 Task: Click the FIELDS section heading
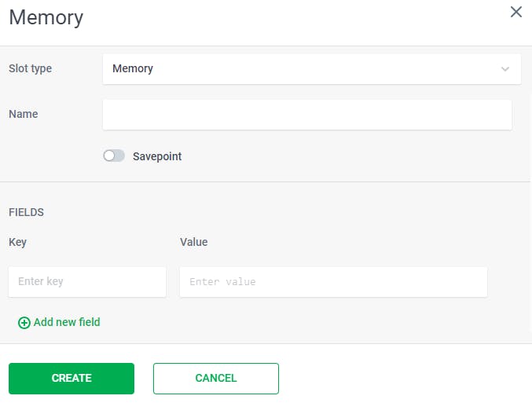26,212
